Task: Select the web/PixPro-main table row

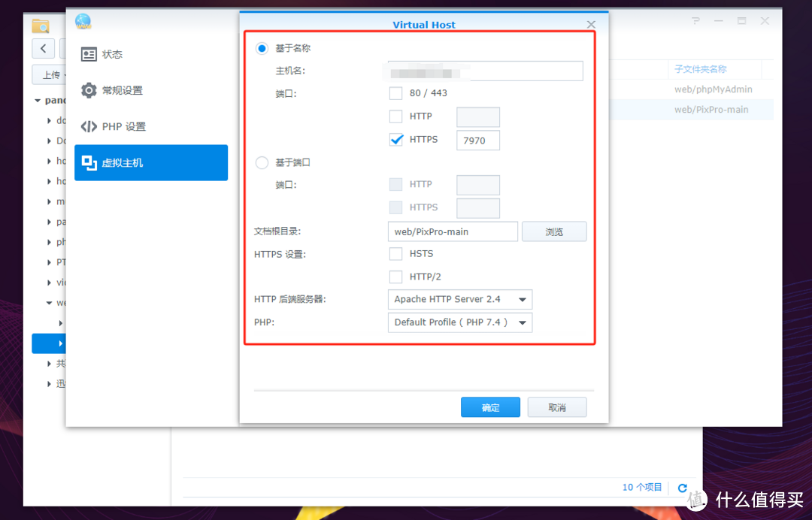Action: click(692, 110)
